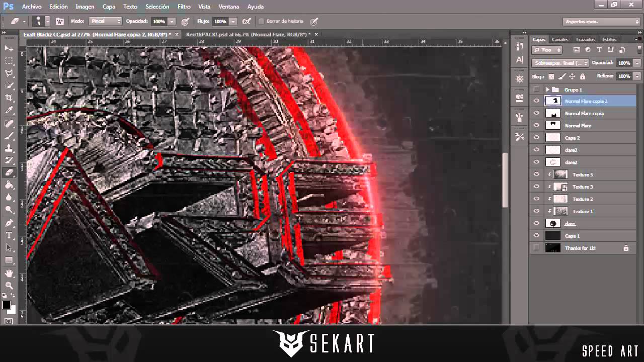This screenshot has width=644, height=362.
Task: Enable airbrush mode next to Flujo
Action: [247, 22]
